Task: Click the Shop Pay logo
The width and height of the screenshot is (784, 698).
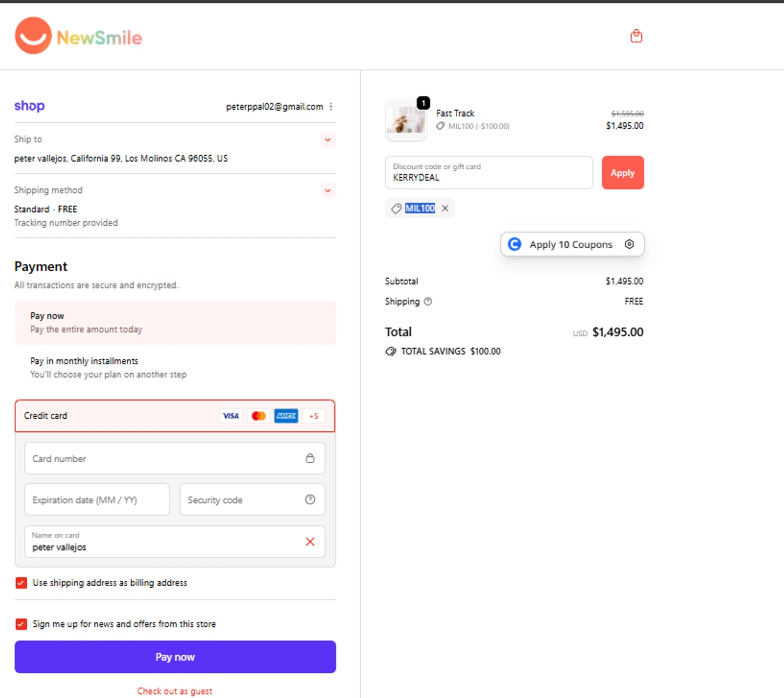Action: 29,106
